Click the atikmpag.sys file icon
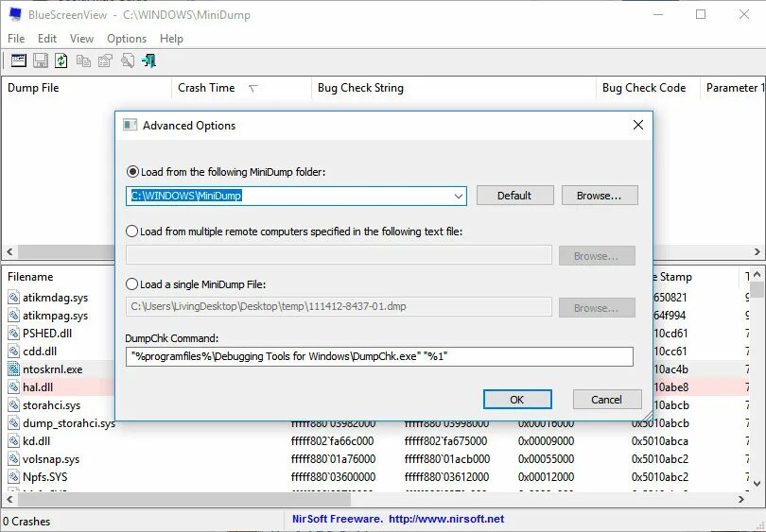This screenshot has width=766, height=532. pyautogui.click(x=13, y=316)
